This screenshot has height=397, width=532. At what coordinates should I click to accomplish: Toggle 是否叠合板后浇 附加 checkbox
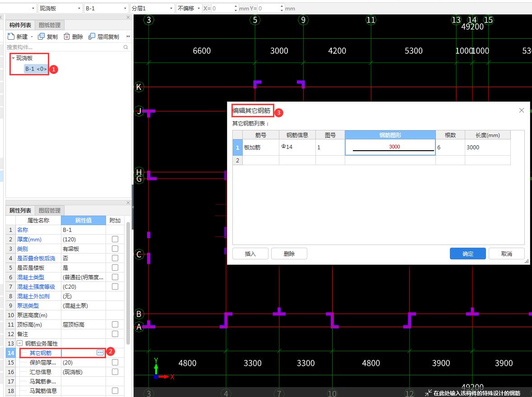click(x=115, y=258)
